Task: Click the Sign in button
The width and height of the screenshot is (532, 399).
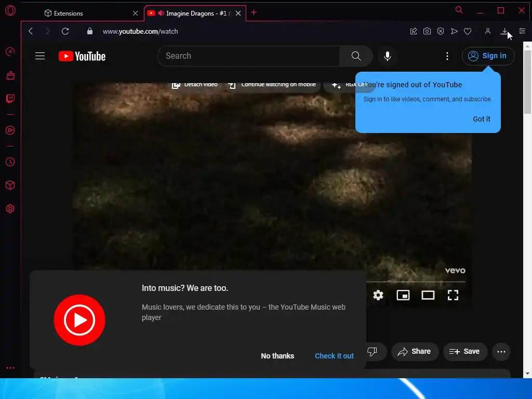Action: pos(488,56)
